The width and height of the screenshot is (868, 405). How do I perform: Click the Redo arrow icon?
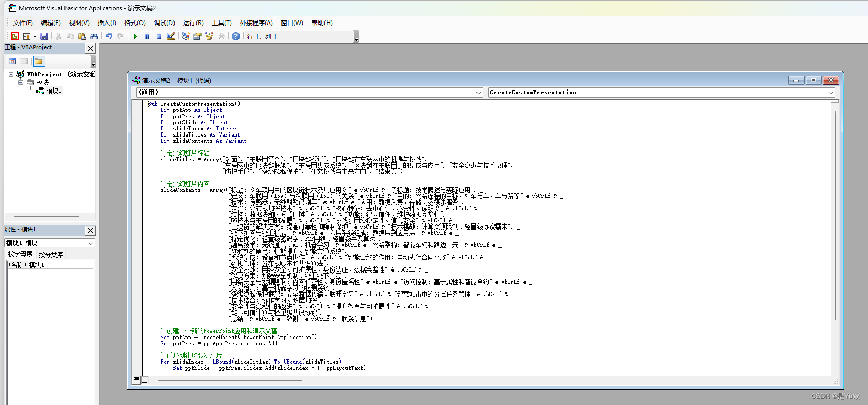pos(120,36)
